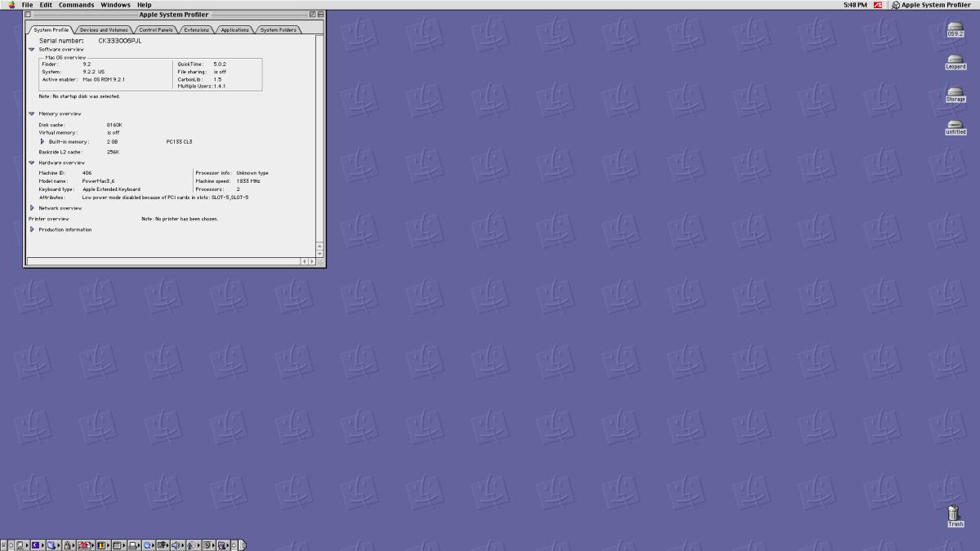Collapse the Software overview section

32,50
